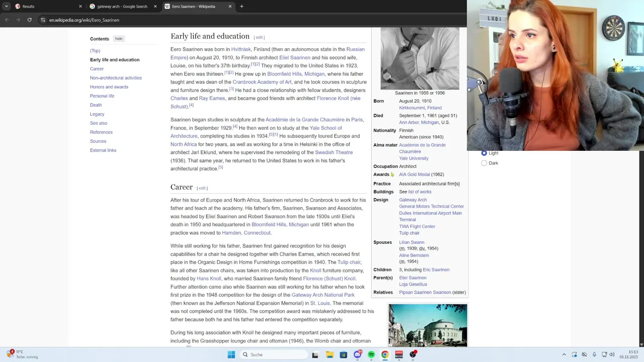The image size is (644, 362).
Task: Open Voicemeeter from taskbar
Action: tap(399, 354)
